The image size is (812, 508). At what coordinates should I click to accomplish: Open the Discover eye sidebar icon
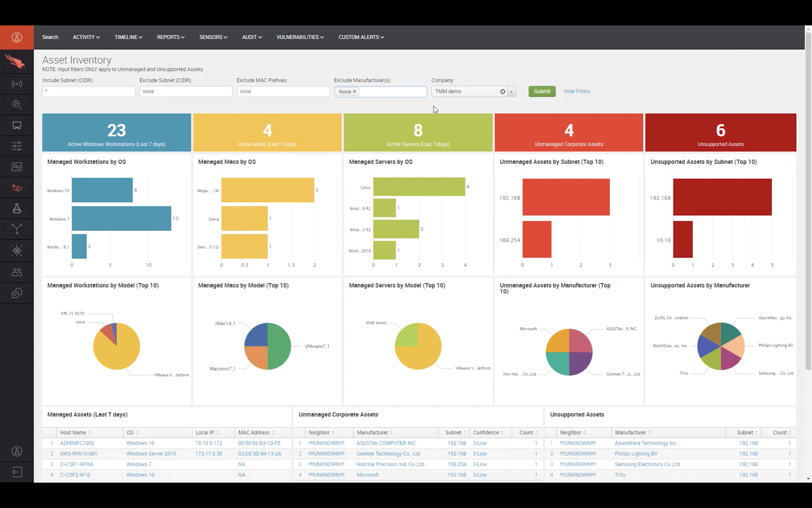pos(17,188)
